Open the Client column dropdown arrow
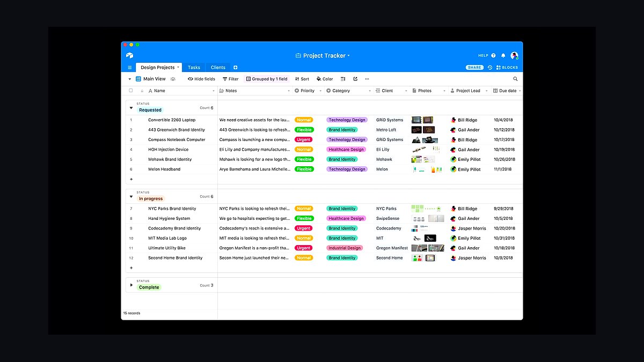The height and width of the screenshot is (362, 644). (407, 91)
